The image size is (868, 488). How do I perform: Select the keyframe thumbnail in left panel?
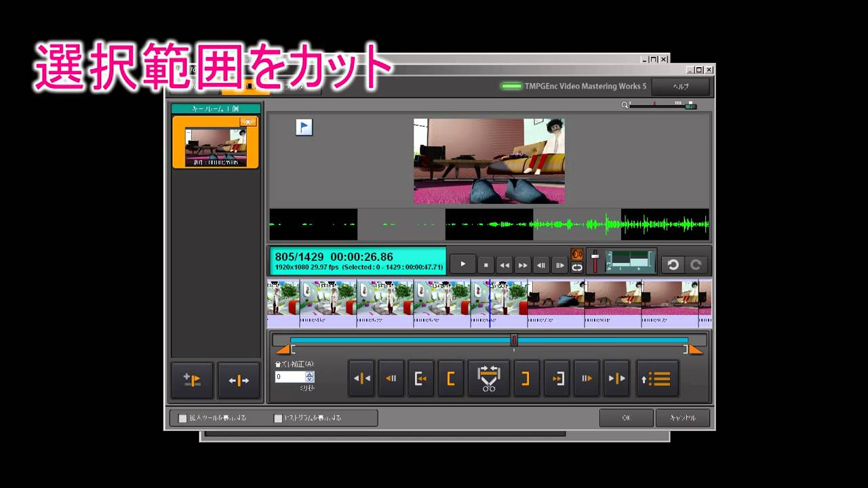pos(215,142)
